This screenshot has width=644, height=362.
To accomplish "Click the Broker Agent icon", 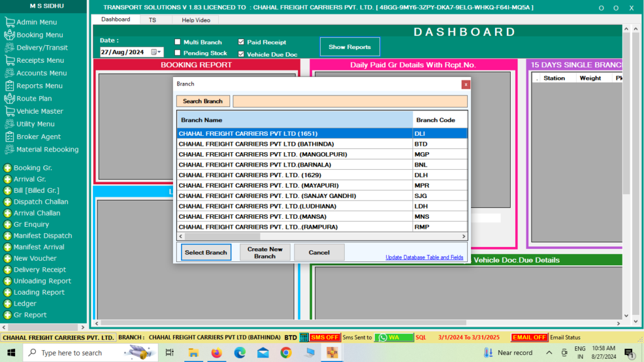I will (9, 137).
